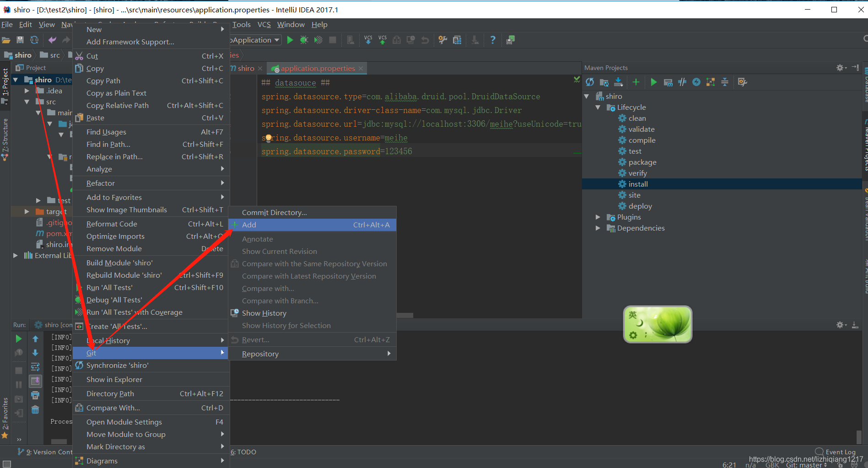Click Event Log in status bar
Screen dimensions: 868x468
click(x=836, y=452)
